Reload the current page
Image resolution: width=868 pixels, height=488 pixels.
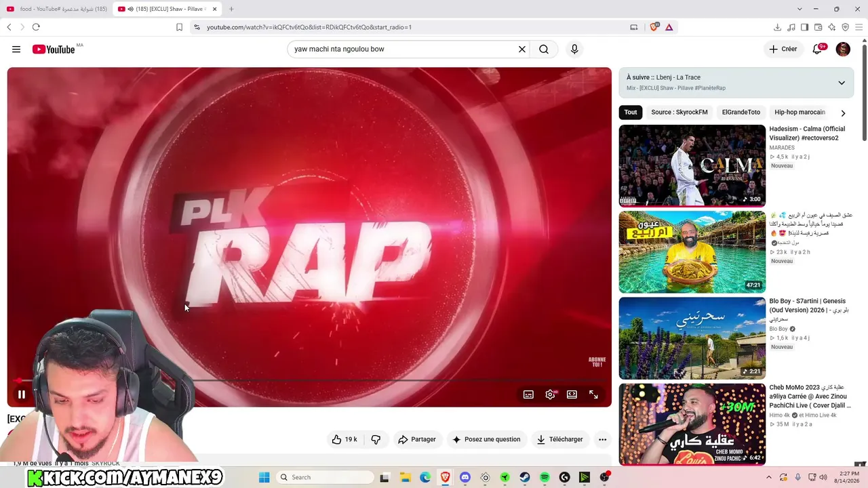(36, 27)
